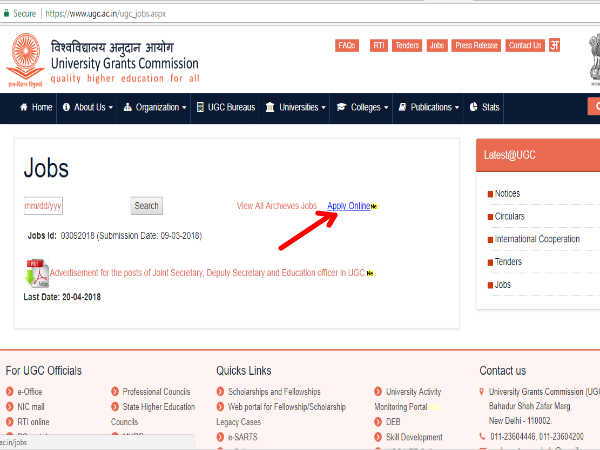
Task: Click arrow bullet beside University Activity
Action: (x=378, y=391)
